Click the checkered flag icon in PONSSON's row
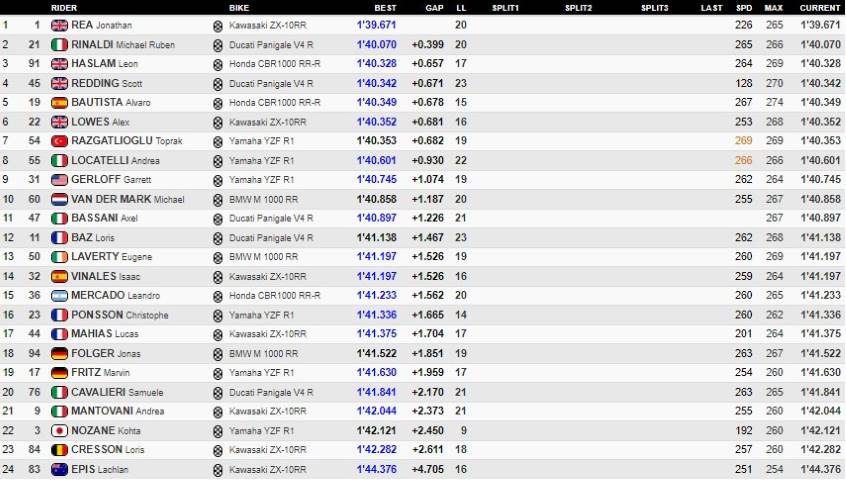The width and height of the screenshot is (846, 480). [218, 316]
